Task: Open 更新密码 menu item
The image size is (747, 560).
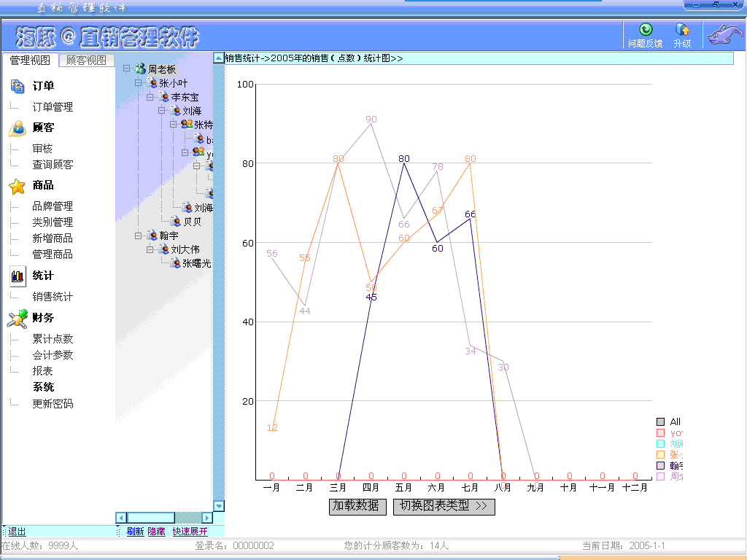Action: [x=53, y=404]
